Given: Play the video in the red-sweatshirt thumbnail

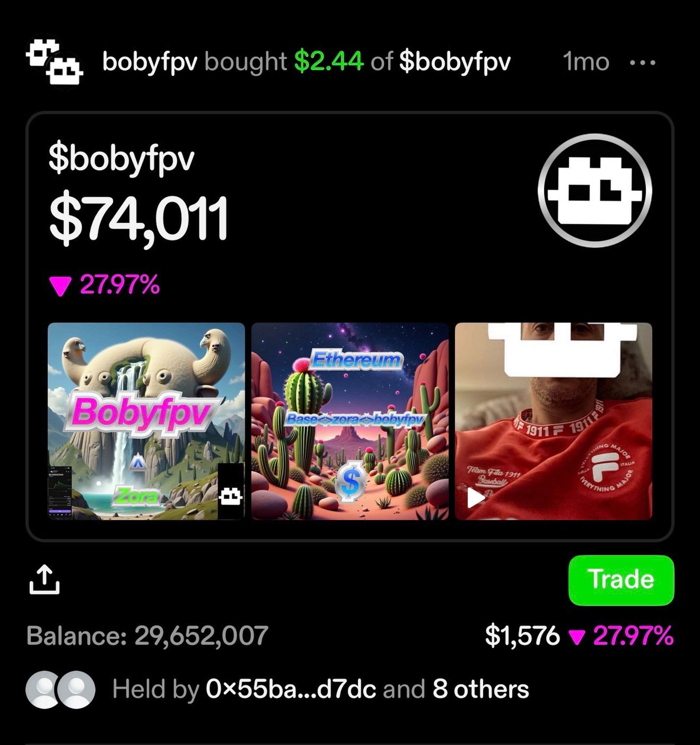Looking at the screenshot, I should click(x=476, y=498).
